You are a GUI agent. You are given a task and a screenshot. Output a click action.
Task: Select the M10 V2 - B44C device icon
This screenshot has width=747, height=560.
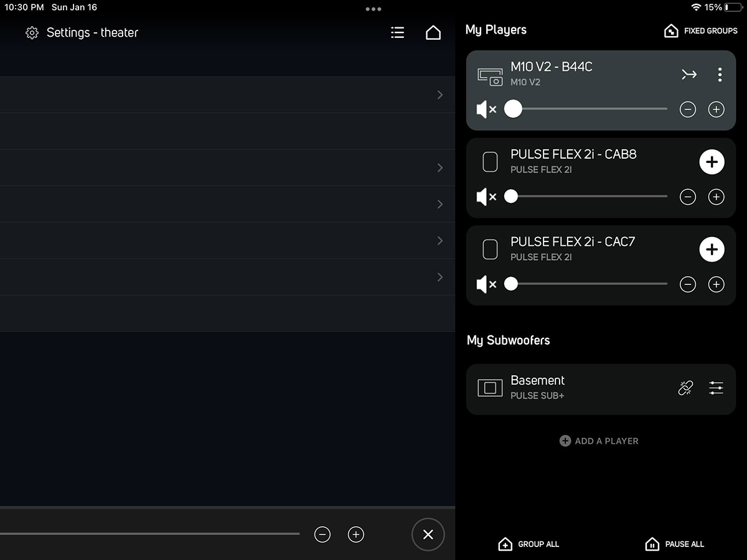pyautogui.click(x=490, y=77)
